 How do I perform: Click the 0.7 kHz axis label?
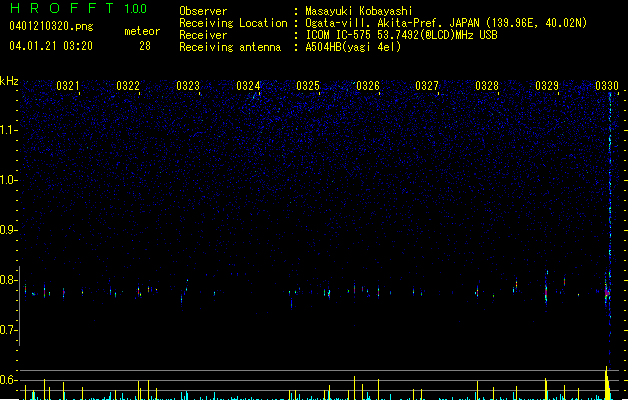click(x=8, y=330)
